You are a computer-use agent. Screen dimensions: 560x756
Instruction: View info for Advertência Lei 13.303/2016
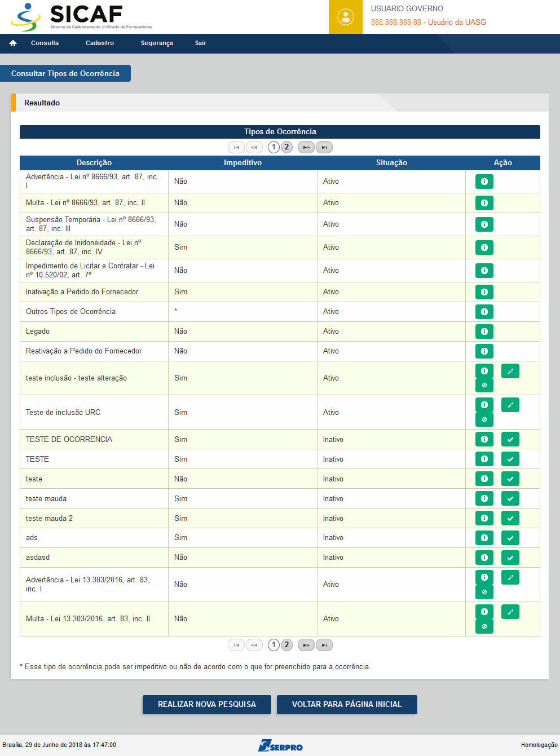point(484,577)
